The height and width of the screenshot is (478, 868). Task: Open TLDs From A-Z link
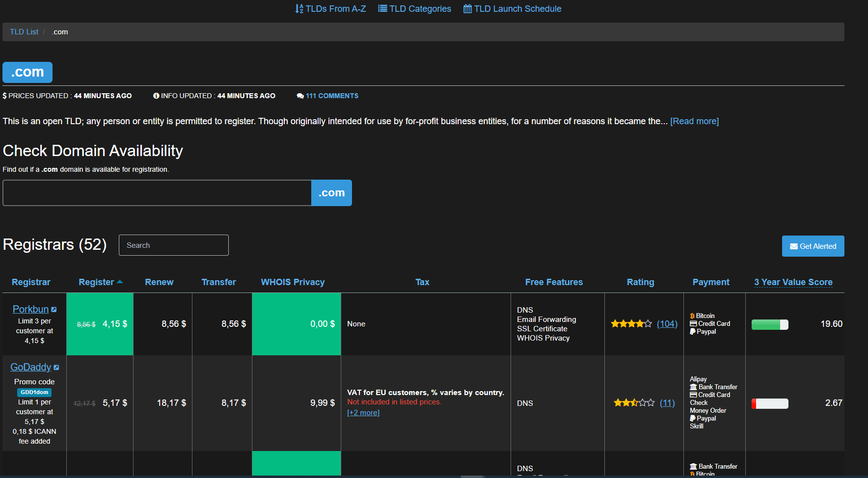[330, 9]
